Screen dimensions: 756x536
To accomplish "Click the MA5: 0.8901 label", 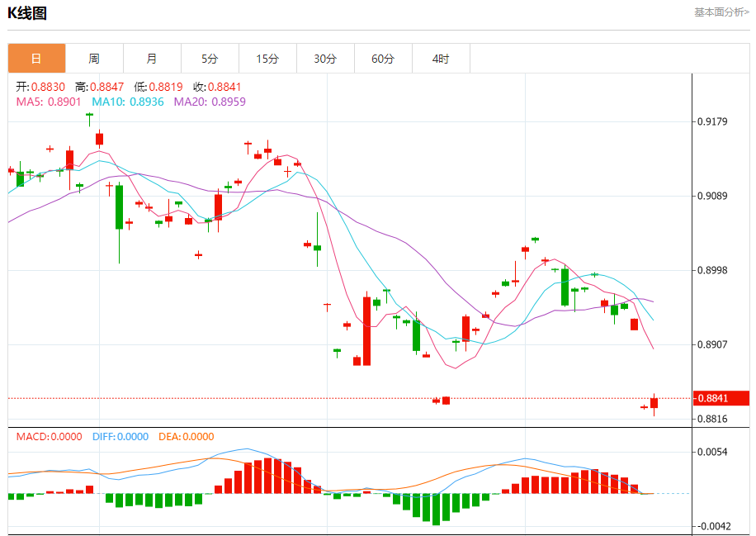I will click(49, 102).
